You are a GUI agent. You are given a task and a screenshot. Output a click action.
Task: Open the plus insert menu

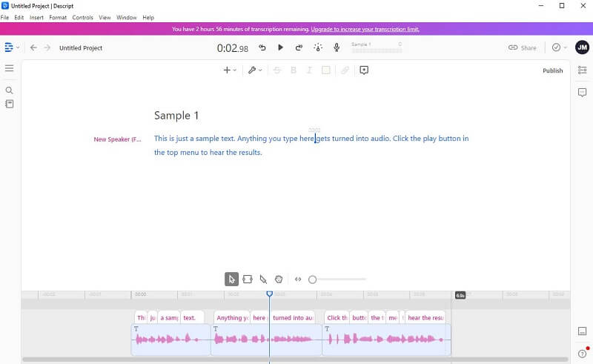pos(227,70)
